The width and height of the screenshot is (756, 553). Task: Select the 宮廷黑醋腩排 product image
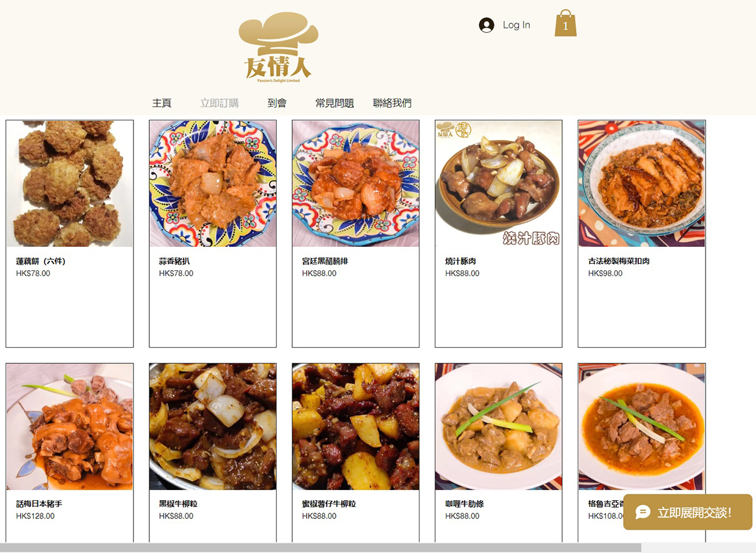(x=356, y=183)
